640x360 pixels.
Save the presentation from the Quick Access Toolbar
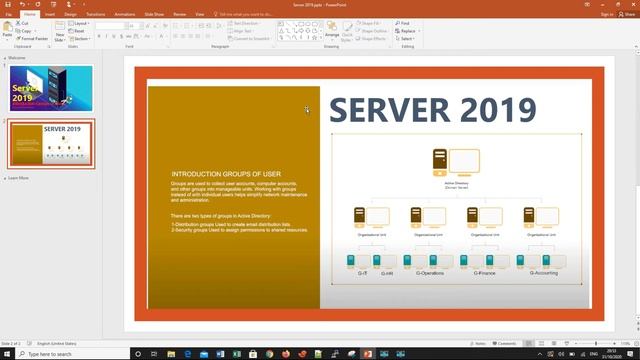8,4
